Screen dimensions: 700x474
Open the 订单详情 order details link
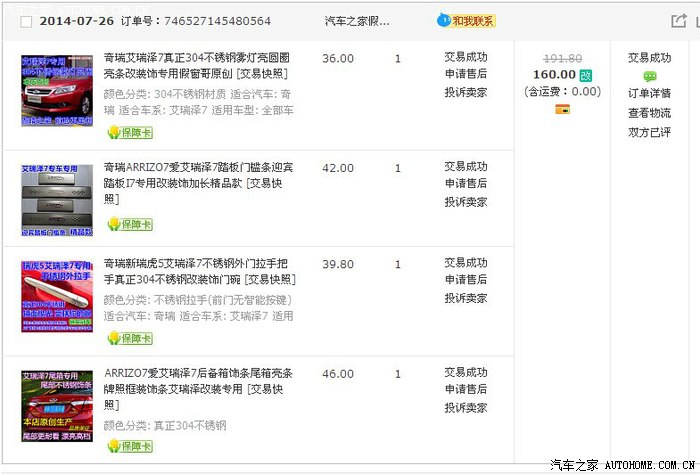[649, 94]
